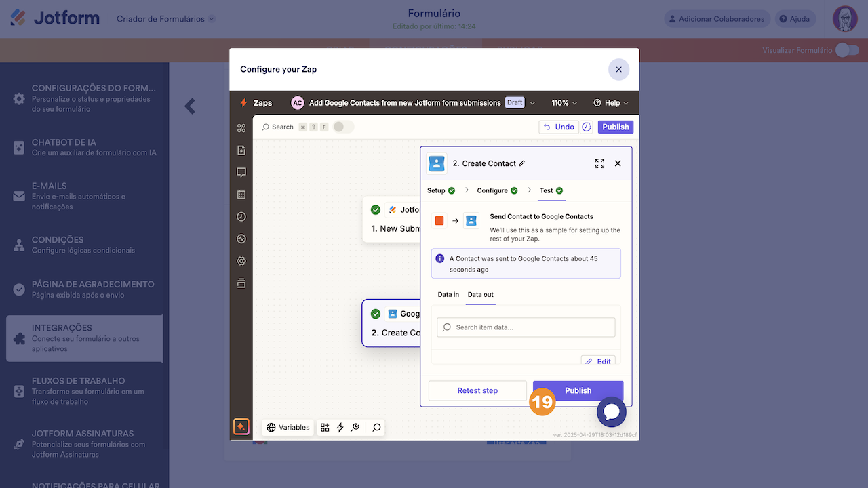The height and width of the screenshot is (488, 868).
Task: Open the AI sparkle assistant icon
Action: 241,427
